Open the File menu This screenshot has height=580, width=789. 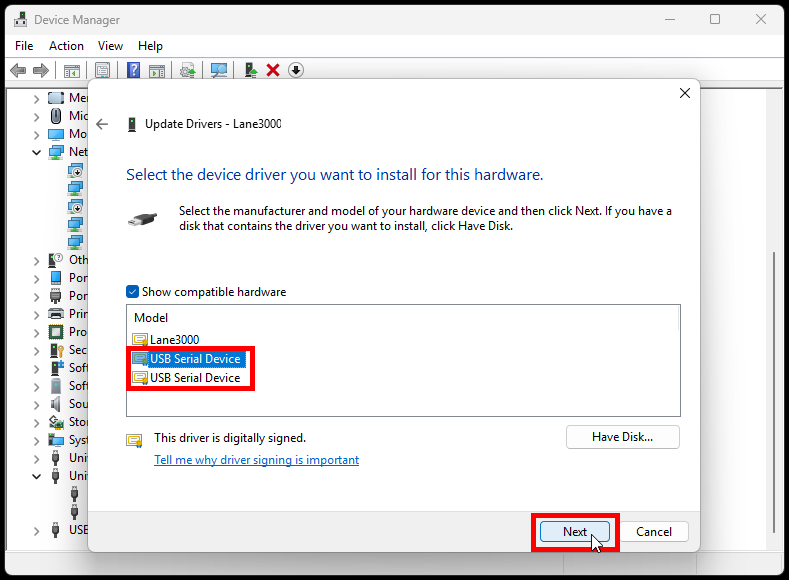click(24, 46)
